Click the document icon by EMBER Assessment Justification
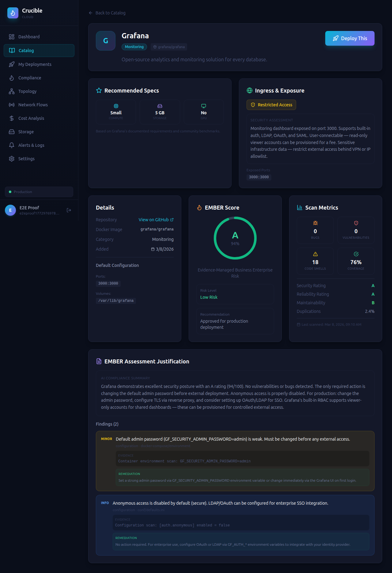Image resolution: width=392 pixels, height=573 pixels. click(99, 362)
